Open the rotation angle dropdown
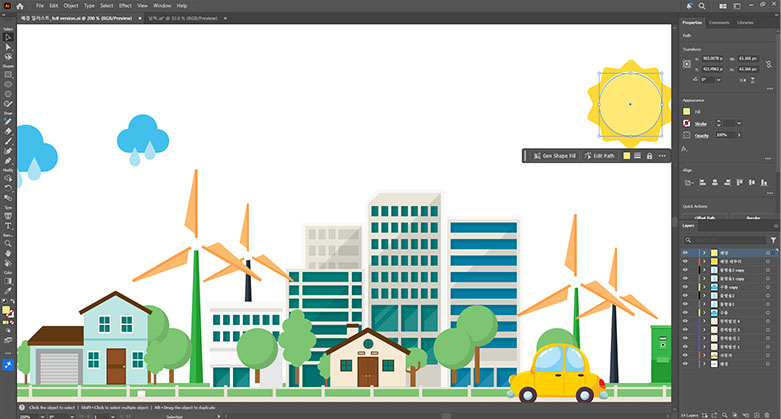The height and width of the screenshot is (419, 781). (x=719, y=80)
